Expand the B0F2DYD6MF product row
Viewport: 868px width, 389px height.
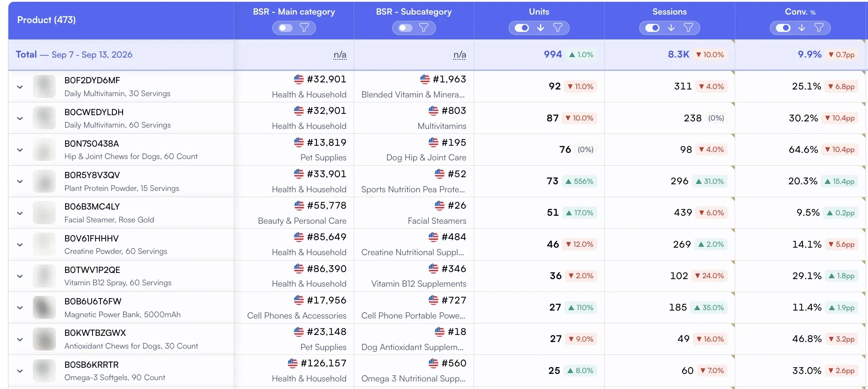(20, 87)
